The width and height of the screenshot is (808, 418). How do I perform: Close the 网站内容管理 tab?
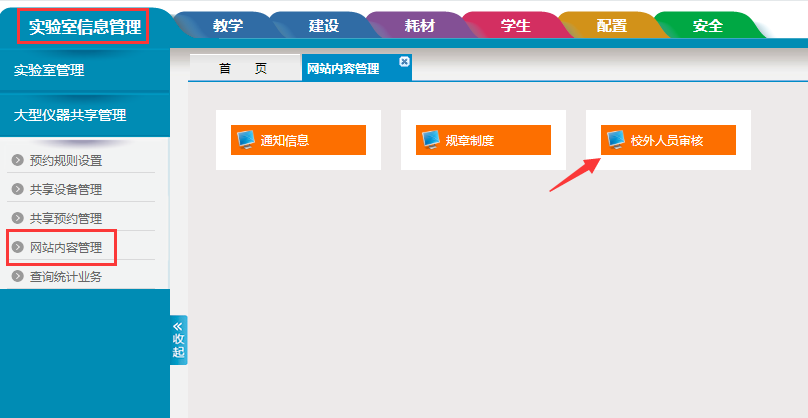404,61
